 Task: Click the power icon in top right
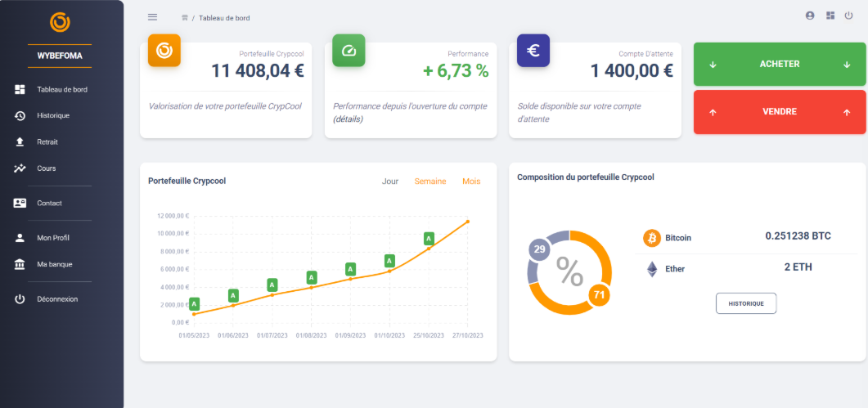(849, 16)
